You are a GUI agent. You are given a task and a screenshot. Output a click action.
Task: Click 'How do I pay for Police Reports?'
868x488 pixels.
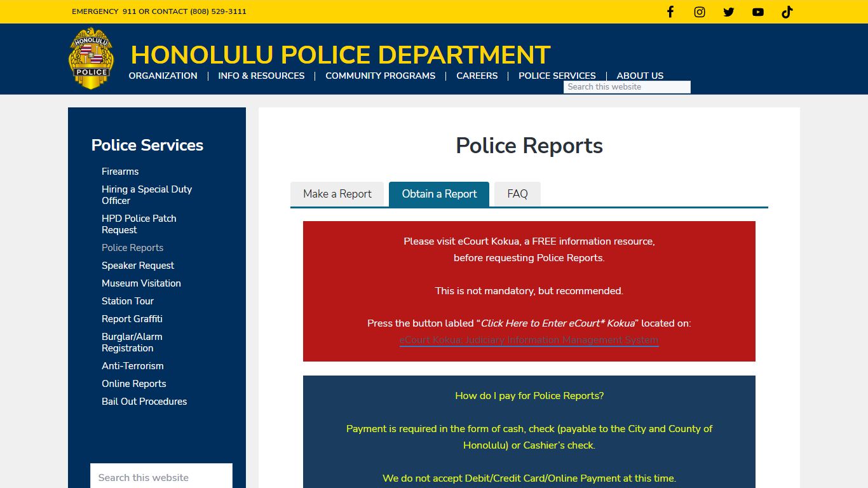pyautogui.click(x=529, y=396)
